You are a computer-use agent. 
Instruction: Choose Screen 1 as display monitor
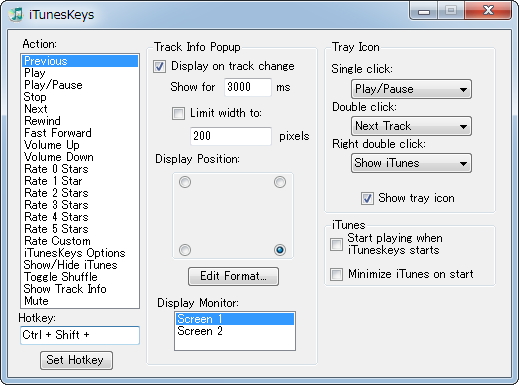coord(235,319)
